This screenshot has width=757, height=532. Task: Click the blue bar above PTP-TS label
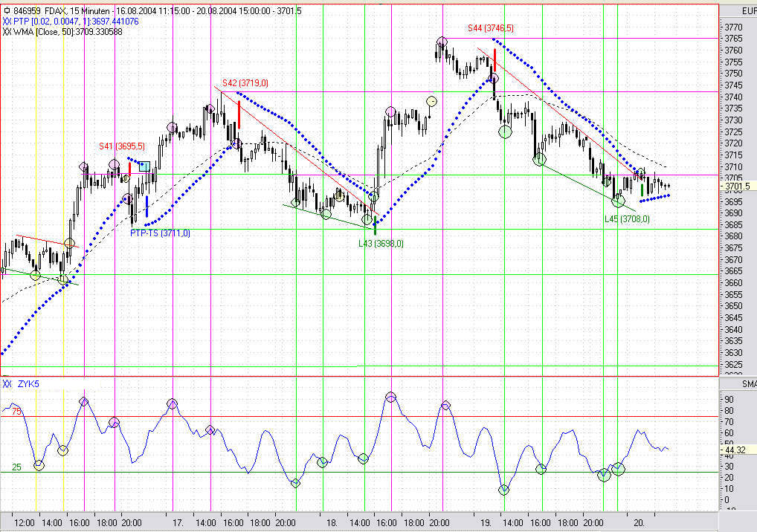pyautogui.click(x=146, y=207)
